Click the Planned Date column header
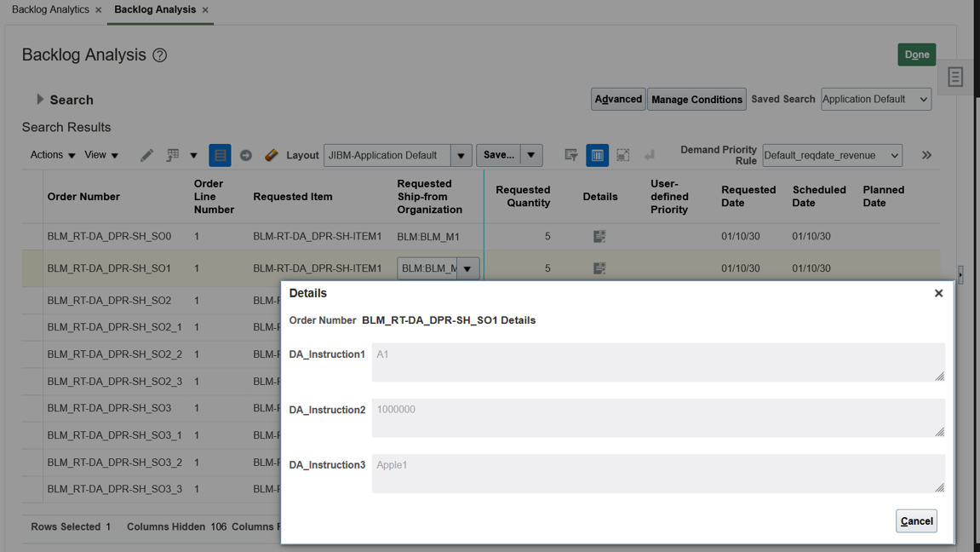The height and width of the screenshot is (552, 980). click(884, 196)
